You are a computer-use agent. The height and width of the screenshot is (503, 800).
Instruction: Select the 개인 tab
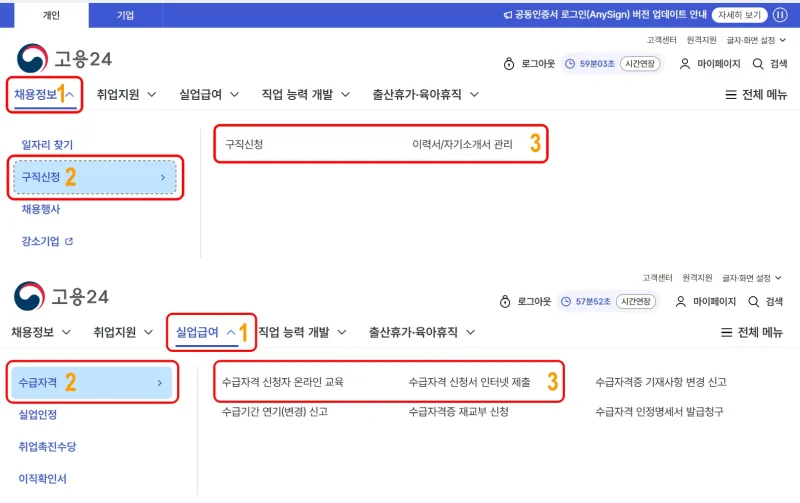tap(51, 15)
